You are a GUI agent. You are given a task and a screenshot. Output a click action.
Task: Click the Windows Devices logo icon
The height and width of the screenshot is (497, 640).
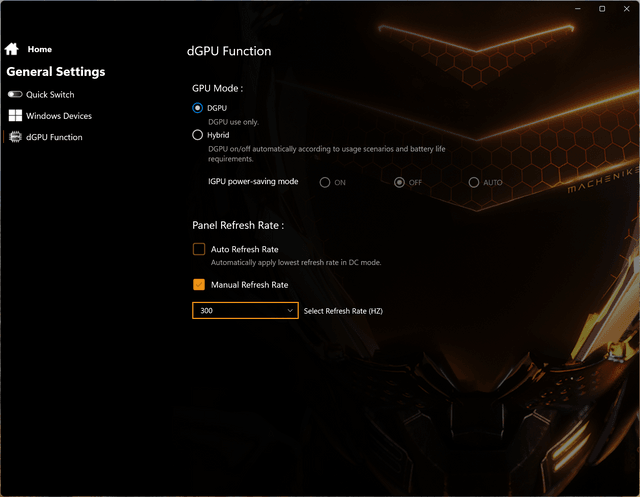(15, 115)
